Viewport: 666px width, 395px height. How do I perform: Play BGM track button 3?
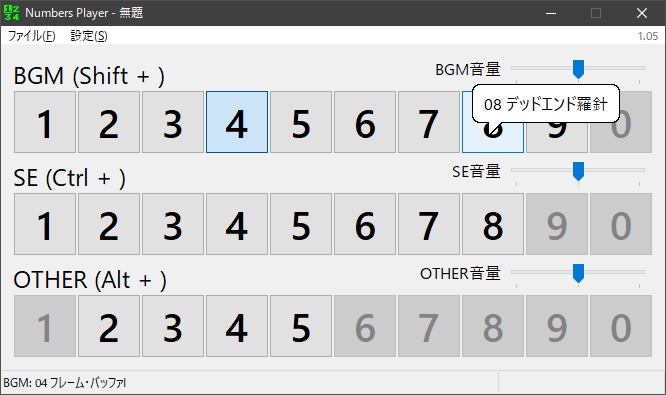coord(173,122)
